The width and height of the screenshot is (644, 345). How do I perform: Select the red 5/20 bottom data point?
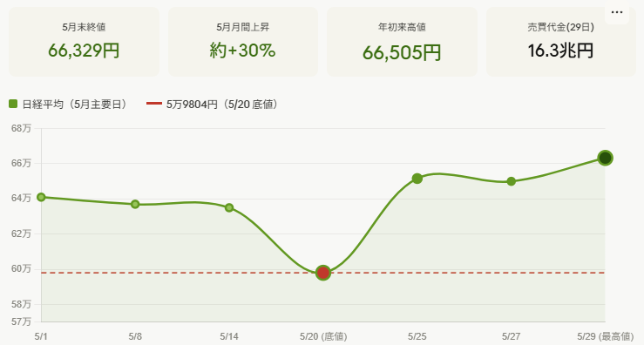(323, 273)
